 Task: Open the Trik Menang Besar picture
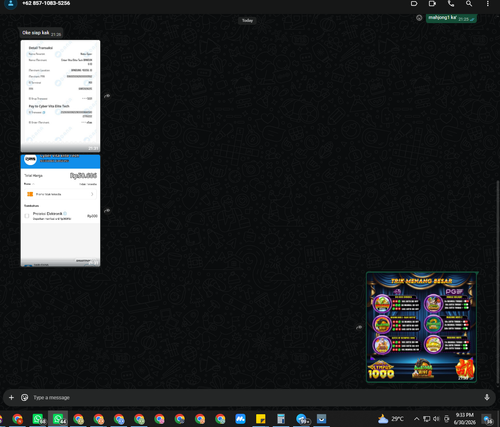tap(421, 327)
